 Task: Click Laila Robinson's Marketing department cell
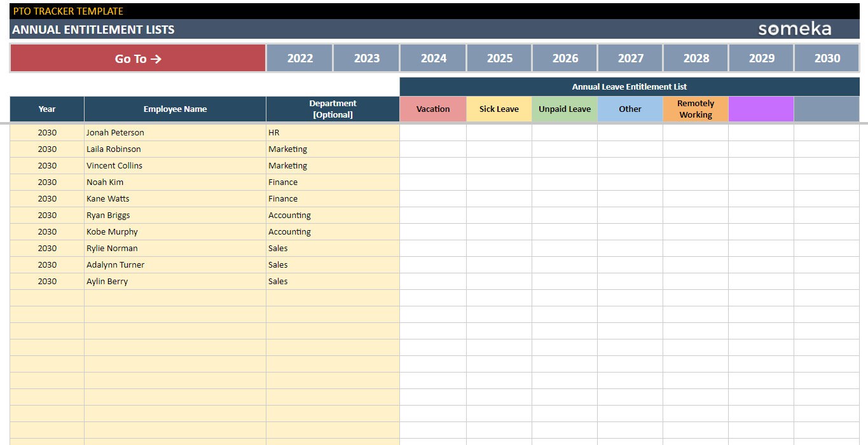[333, 149]
